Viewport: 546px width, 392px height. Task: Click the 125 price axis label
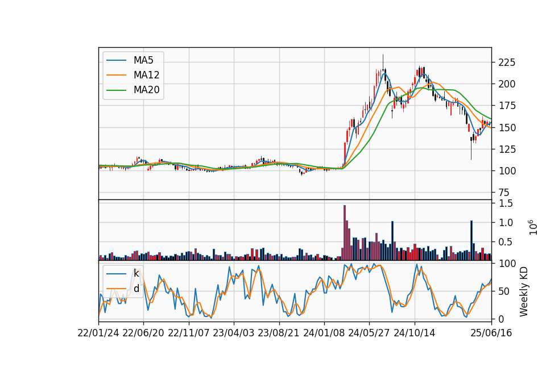coord(507,149)
